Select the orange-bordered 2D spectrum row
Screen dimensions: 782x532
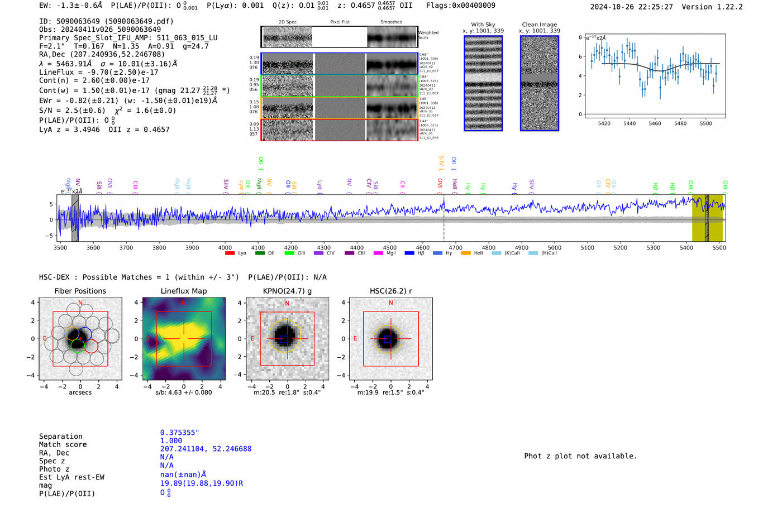click(x=339, y=108)
